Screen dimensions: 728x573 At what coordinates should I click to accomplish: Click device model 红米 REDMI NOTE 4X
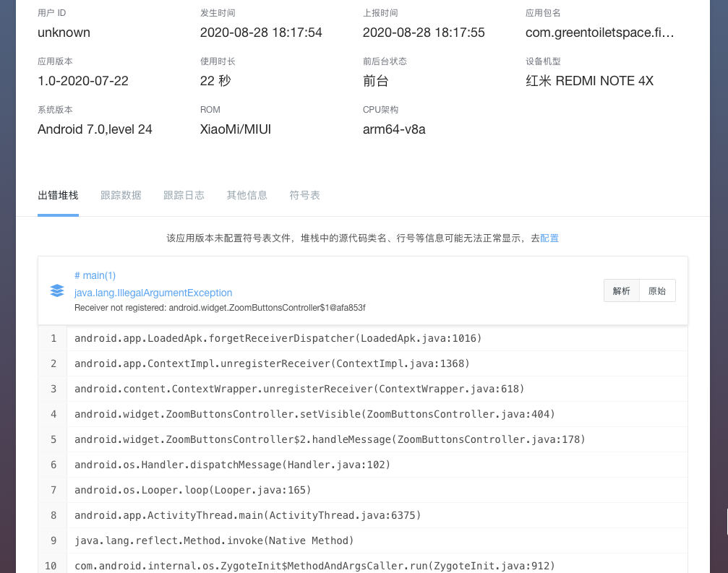590,81
